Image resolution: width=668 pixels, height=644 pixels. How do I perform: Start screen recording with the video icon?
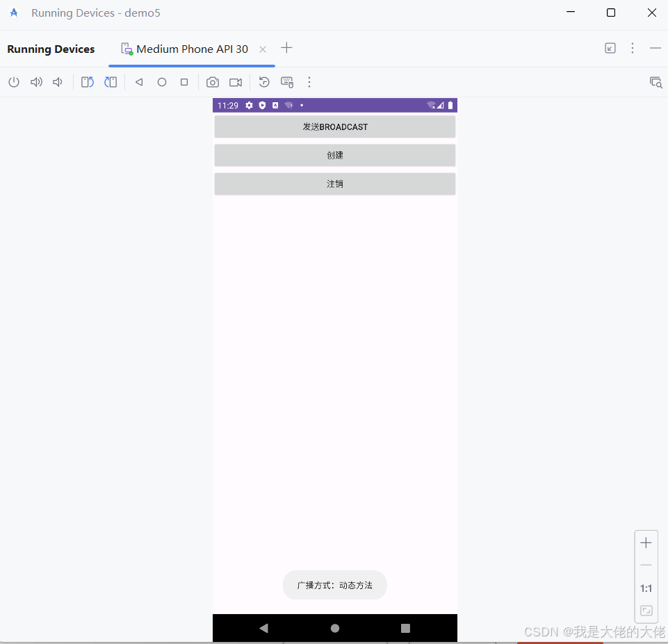[236, 82]
